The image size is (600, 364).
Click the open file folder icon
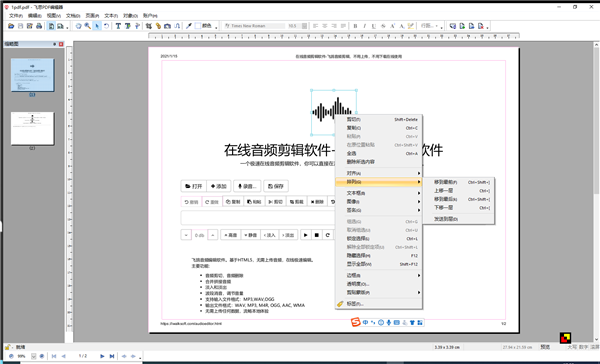[x=11, y=26]
